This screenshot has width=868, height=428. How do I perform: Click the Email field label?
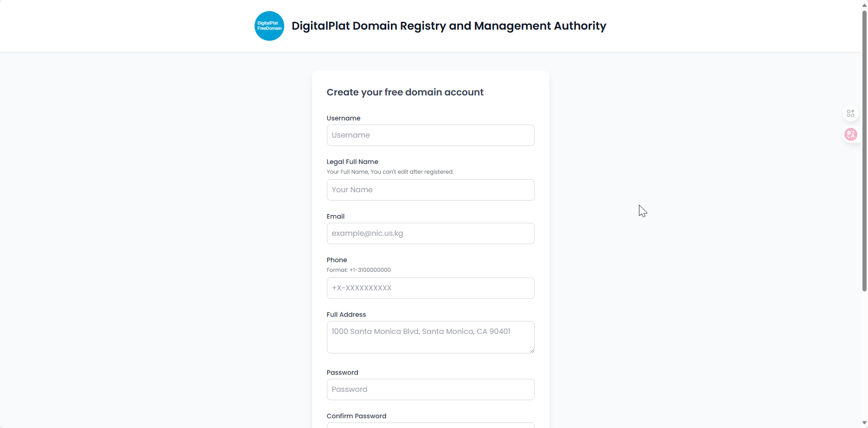tap(335, 216)
